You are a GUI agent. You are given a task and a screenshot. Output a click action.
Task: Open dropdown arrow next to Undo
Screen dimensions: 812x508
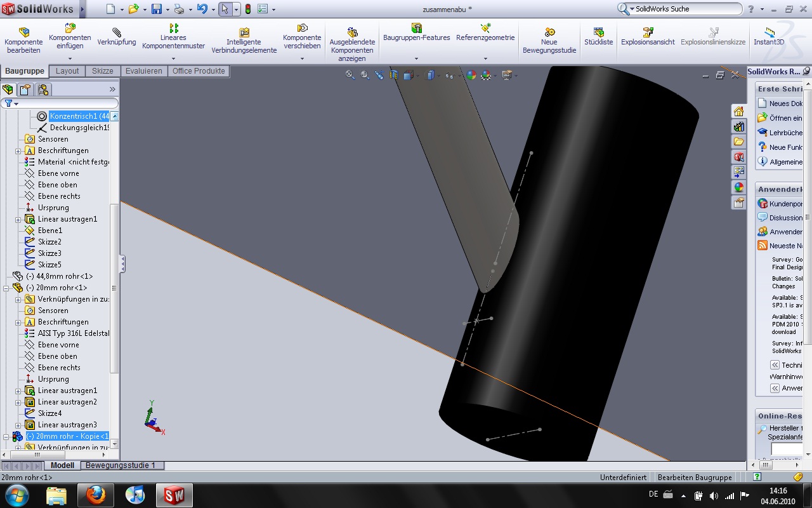pos(213,10)
